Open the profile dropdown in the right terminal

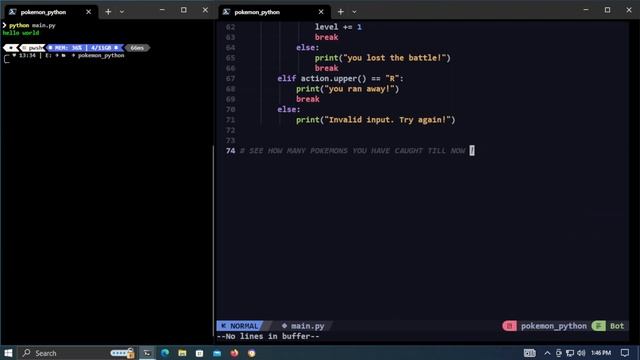pos(354,12)
